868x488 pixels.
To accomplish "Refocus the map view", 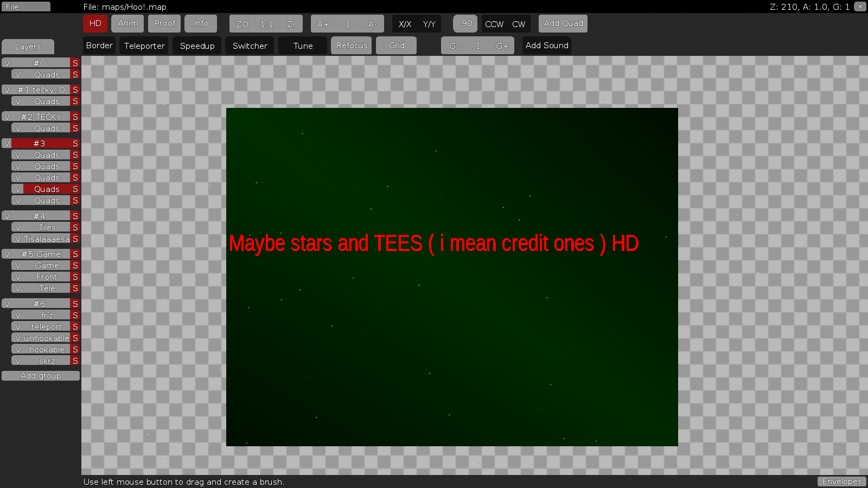I will click(351, 46).
